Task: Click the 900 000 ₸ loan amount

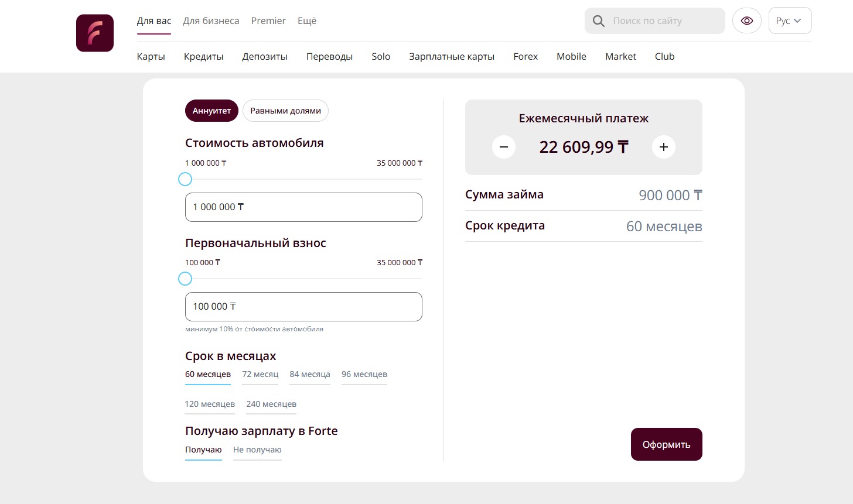Action: 670,196
